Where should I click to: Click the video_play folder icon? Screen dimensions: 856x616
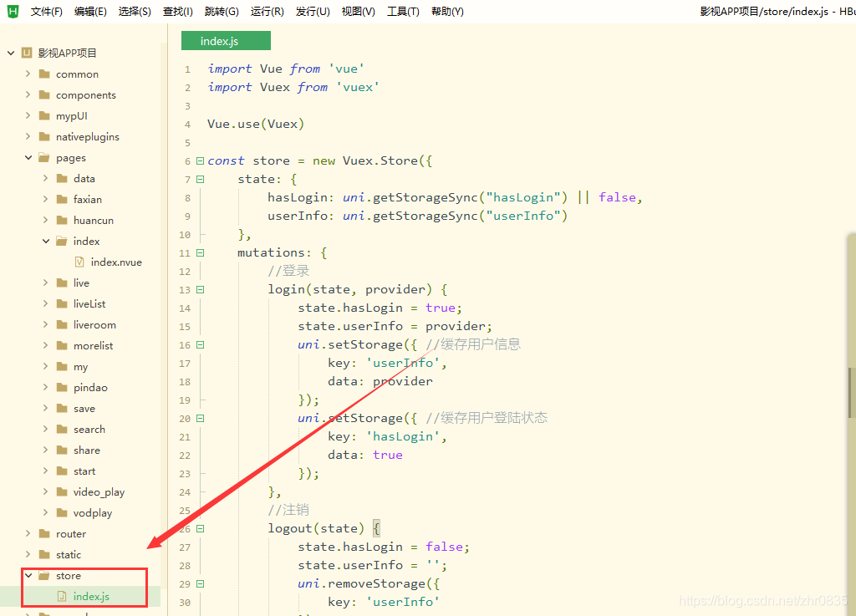[62, 491]
